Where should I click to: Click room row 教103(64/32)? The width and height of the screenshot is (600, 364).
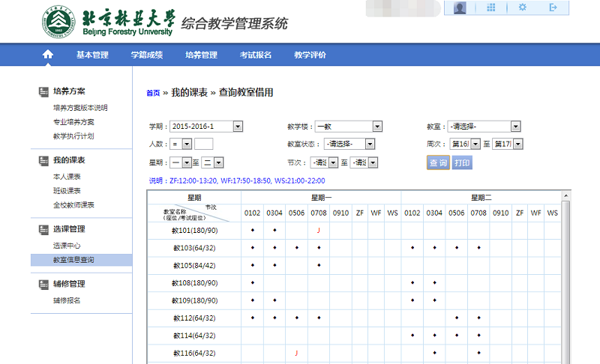pyautogui.click(x=194, y=248)
